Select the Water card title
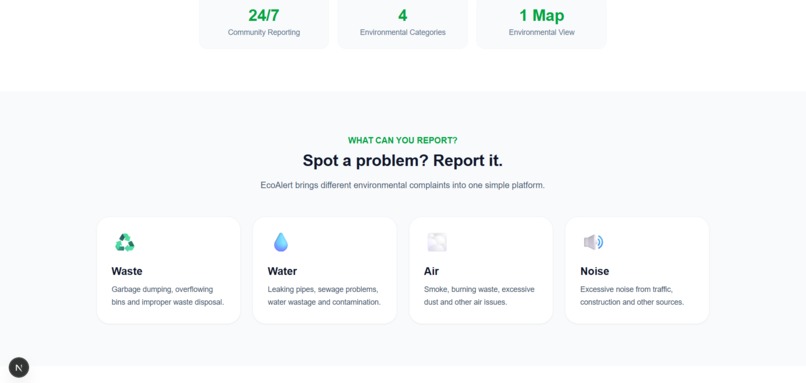 coord(282,271)
